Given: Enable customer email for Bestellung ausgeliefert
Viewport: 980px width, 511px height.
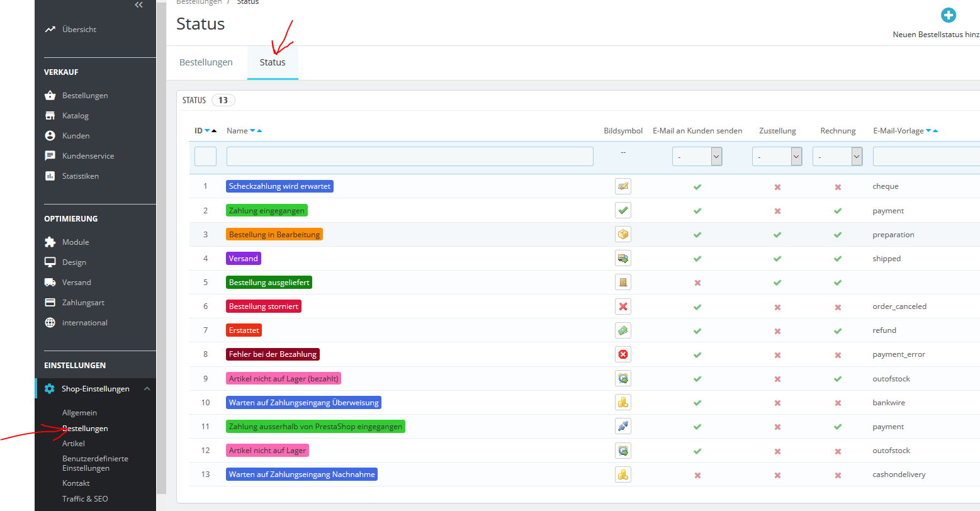Looking at the screenshot, I should [697, 283].
